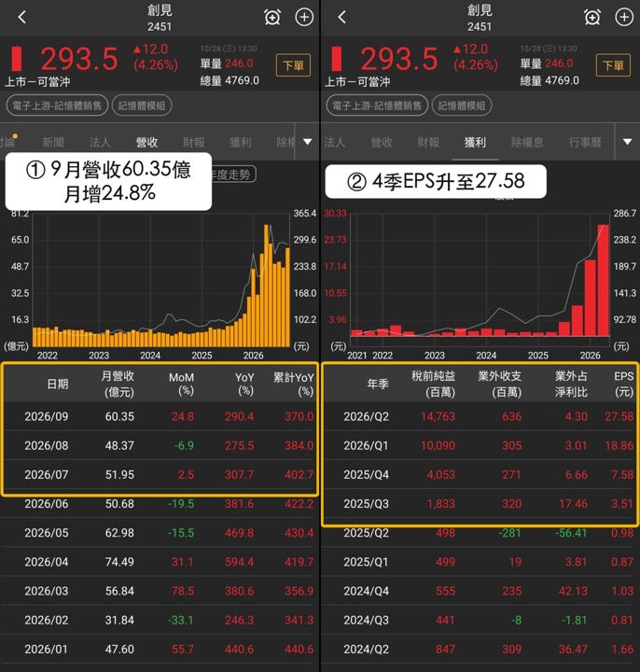Click 累計YoY column header
This screenshot has width=640, height=672.
click(294, 384)
